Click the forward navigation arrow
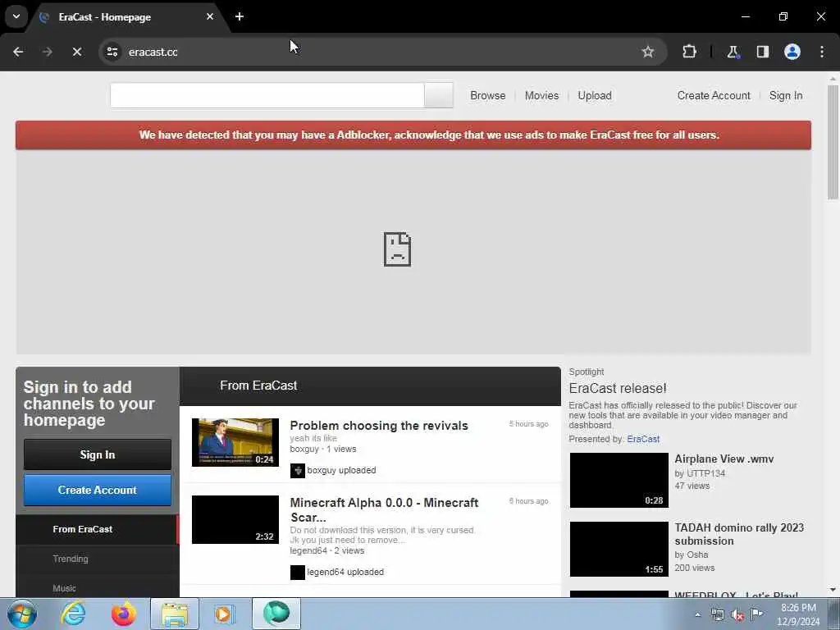 point(47,52)
